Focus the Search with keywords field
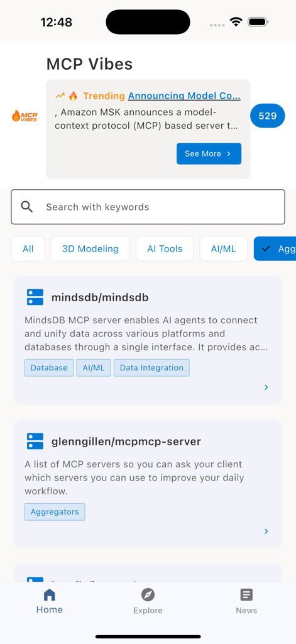 coord(148,206)
